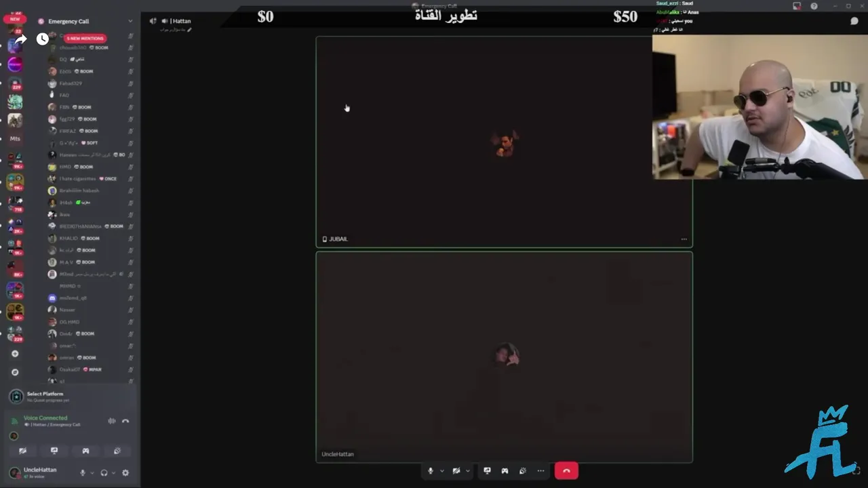The height and width of the screenshot is (488, 868).
Task: Select member Nasser in the voice list
Action: coord(91,310)
